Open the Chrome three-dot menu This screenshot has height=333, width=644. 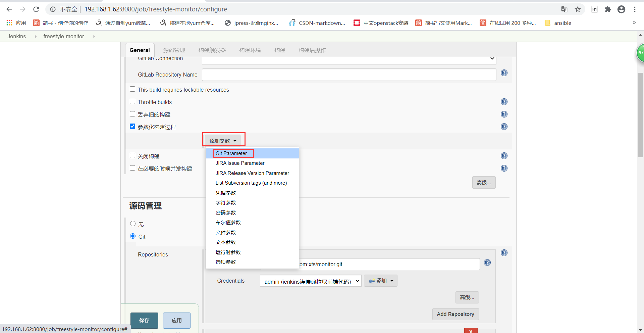coord(635,9)
